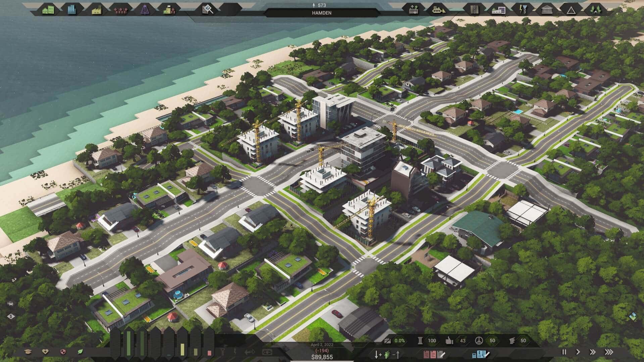Click the car icon on left edge
Image resolution: width=644 pixels, height=362 pixels.
click(11, 303)
